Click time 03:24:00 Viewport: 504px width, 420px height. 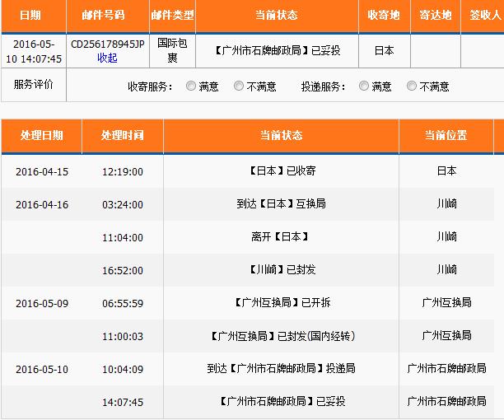pyautogui.click(x=123, y=205)
